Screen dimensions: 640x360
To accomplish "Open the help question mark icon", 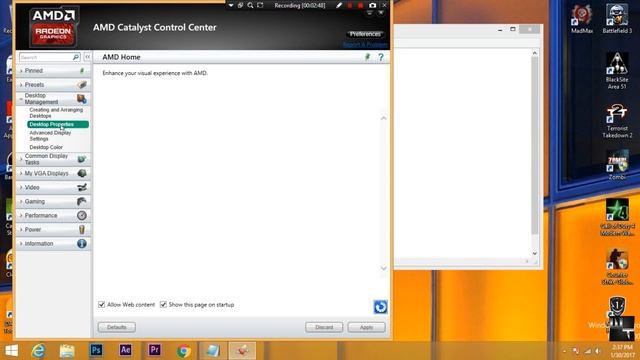I will point(381,57).
